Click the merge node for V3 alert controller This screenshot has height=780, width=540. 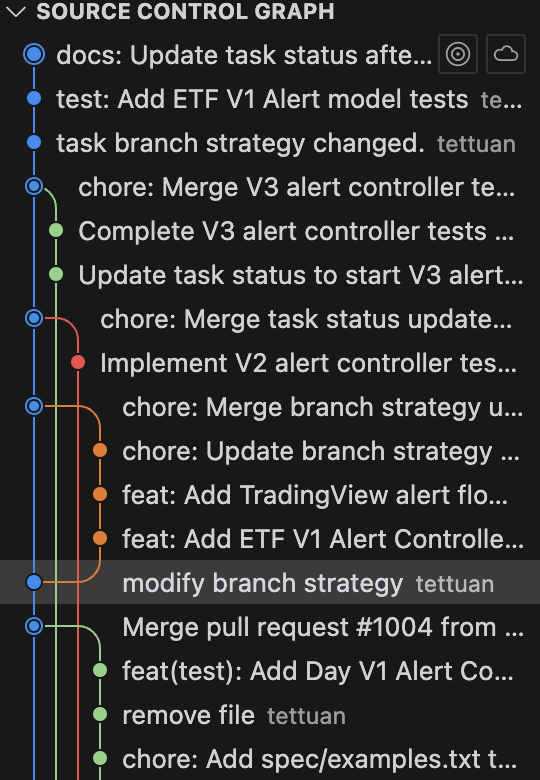34,187
